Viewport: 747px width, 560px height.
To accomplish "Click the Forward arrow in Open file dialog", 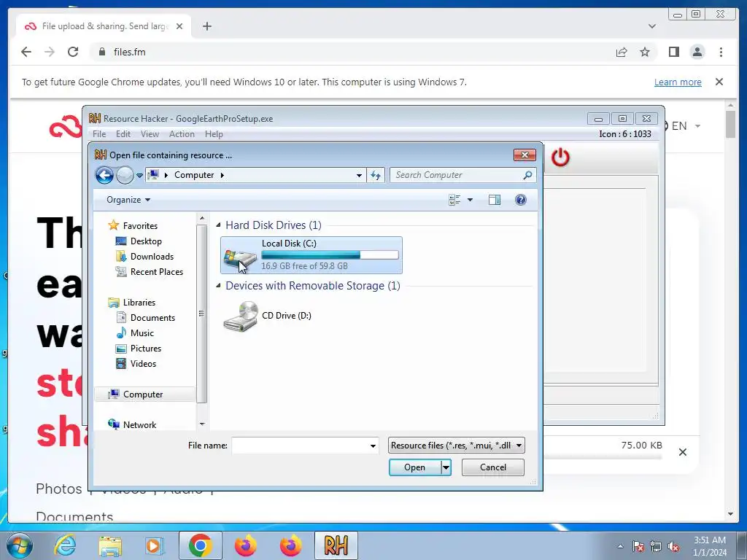I will pos(125,175).
